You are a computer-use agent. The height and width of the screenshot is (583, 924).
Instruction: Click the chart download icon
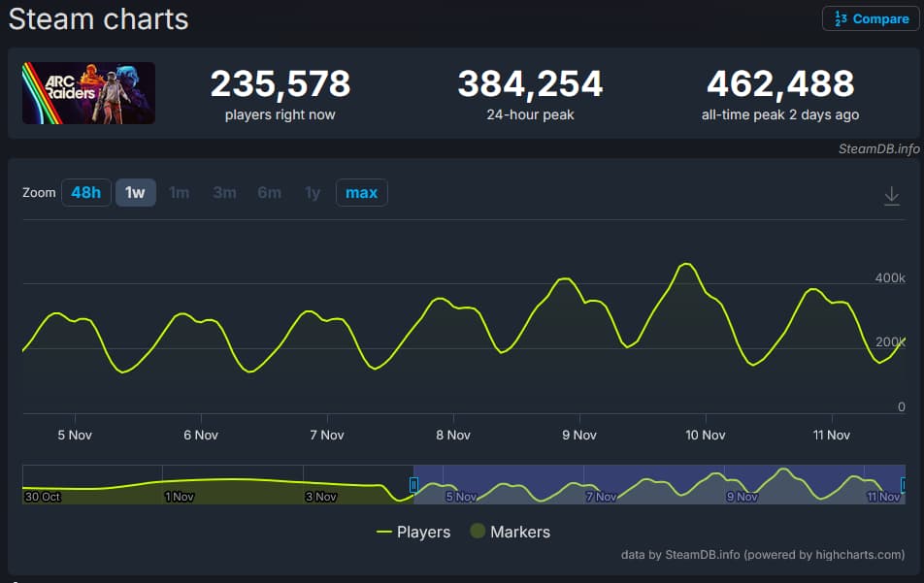(891, 196)
